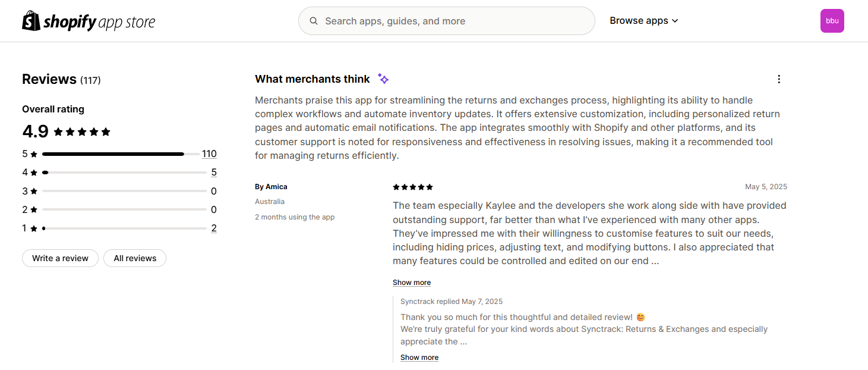Click the 1-star rating bar
The image size is (868, 370).
pos(124,228)
